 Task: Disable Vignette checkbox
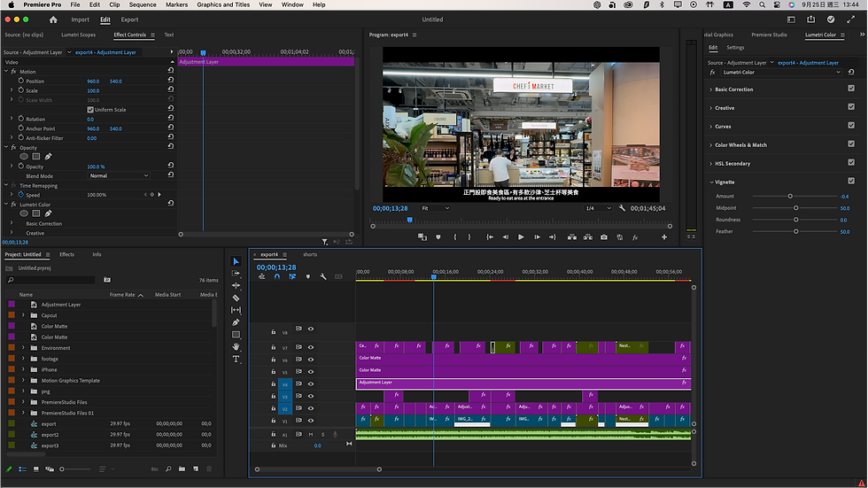851,181
